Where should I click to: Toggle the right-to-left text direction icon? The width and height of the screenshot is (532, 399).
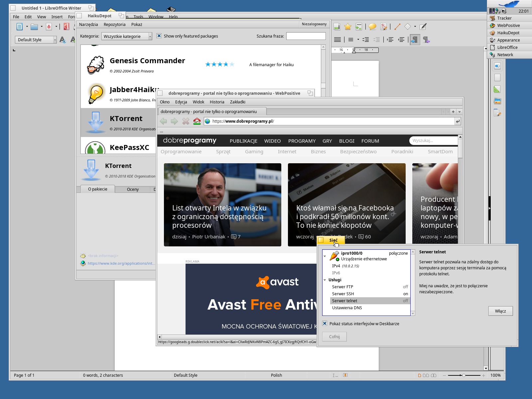[427, 40]
